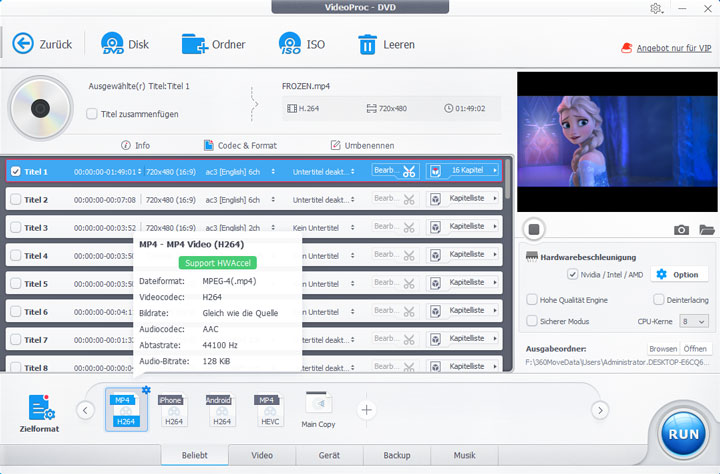Add a new format with plus icon
This screenshot has height=474, width=720.
point(366,410)
